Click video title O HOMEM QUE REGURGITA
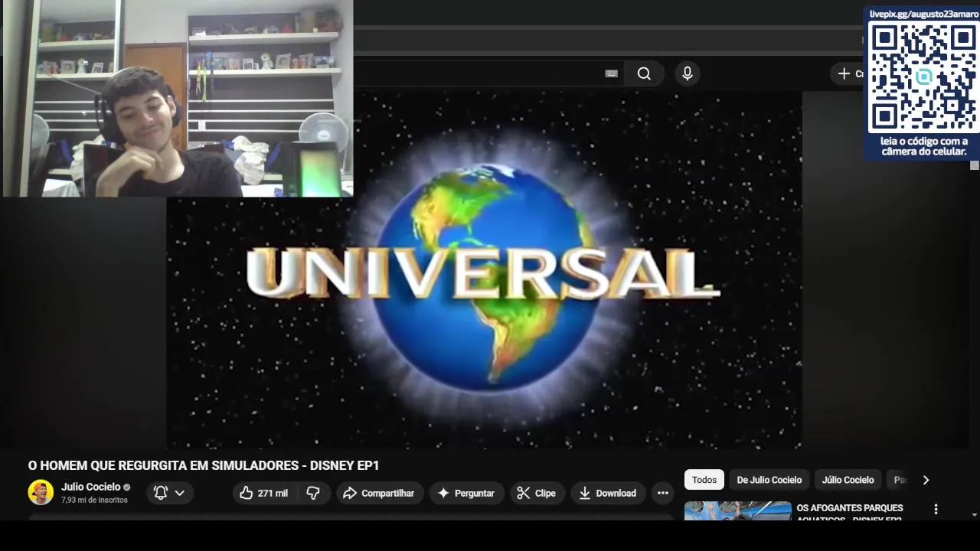980x551 pixels. tap(204, 465)
